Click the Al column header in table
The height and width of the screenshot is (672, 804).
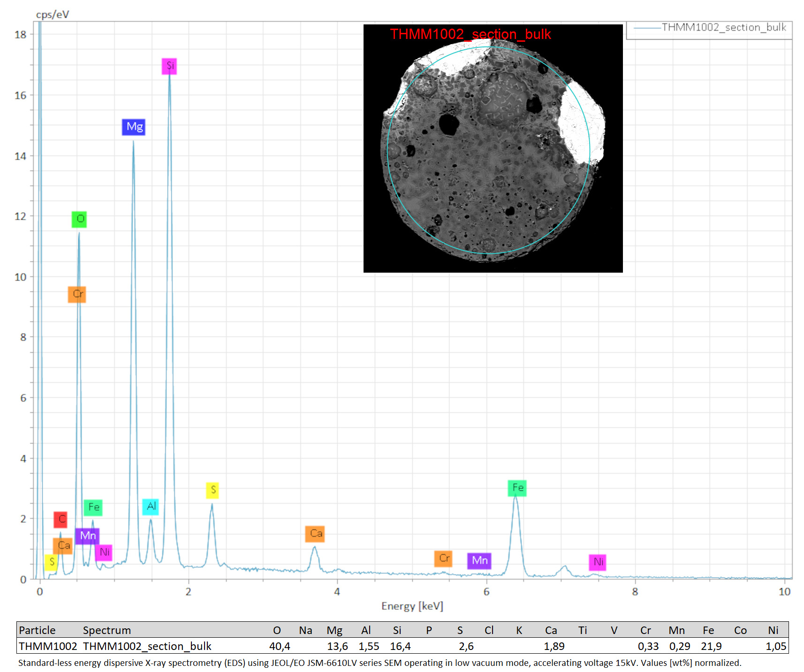point(366,630)
